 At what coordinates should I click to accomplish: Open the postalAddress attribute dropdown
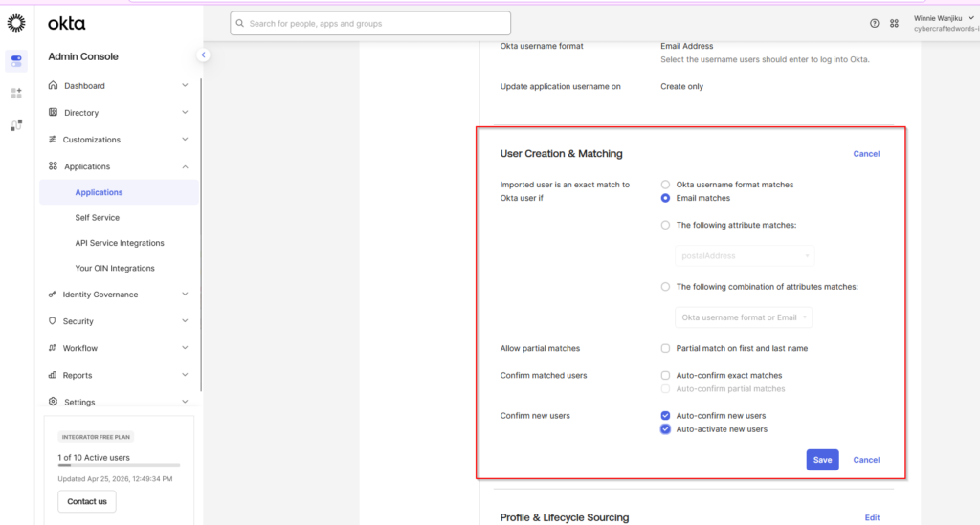[745, 256]
